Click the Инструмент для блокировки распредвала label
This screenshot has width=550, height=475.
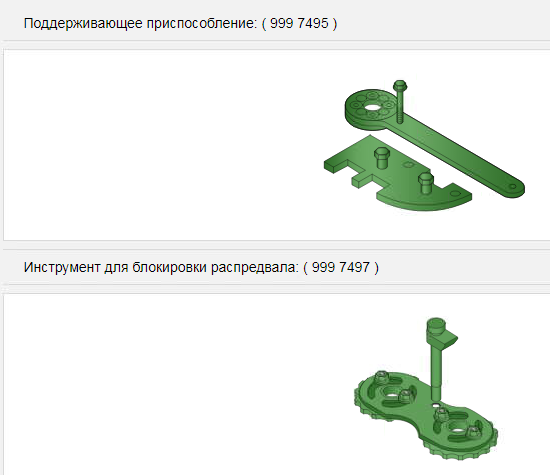point(161,267)
